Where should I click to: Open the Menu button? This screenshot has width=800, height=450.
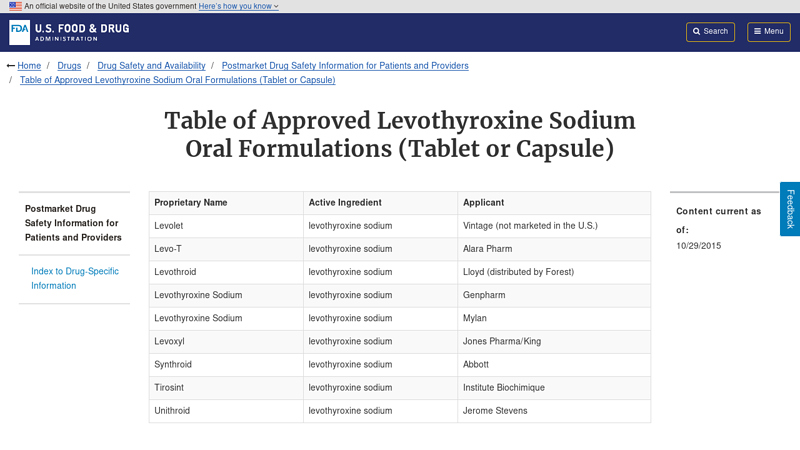pos(769,32)
